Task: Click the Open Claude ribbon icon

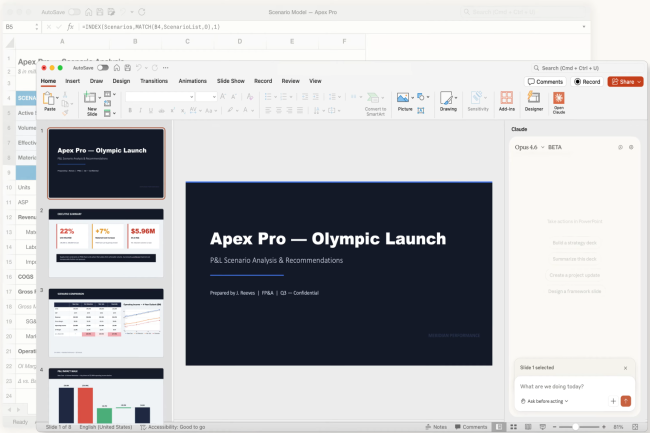Action: 559,100
